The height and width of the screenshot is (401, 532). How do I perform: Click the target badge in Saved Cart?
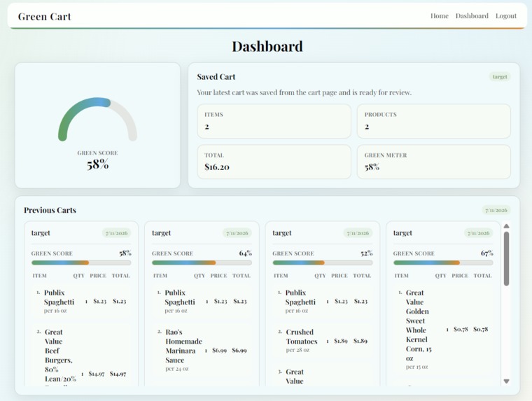click(500, 77)
